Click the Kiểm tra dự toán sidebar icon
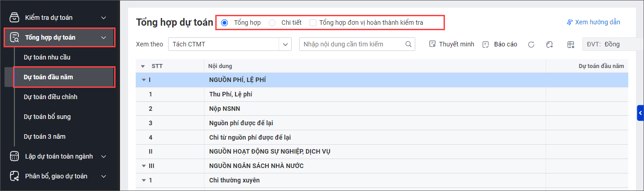 (x=15, y=18)
